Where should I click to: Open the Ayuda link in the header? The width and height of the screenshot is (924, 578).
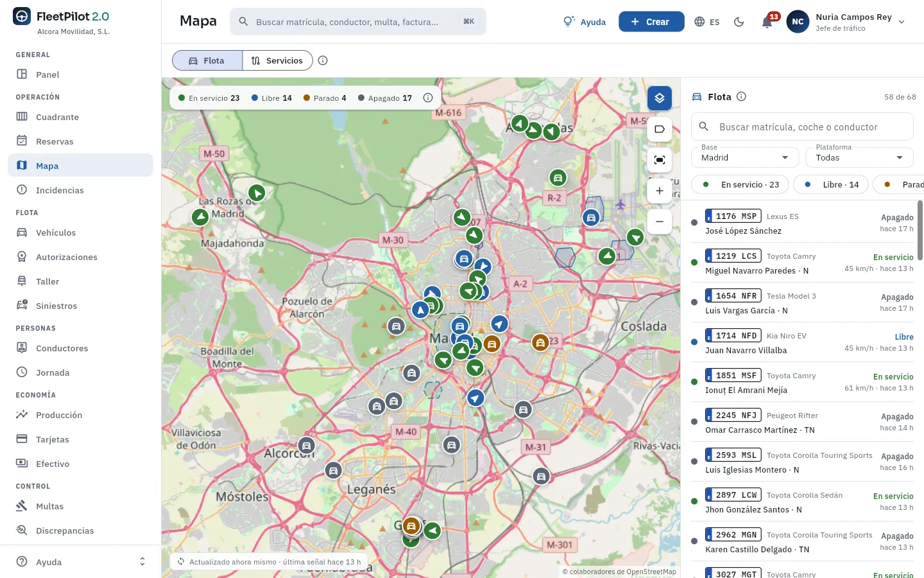click(585, 22)
